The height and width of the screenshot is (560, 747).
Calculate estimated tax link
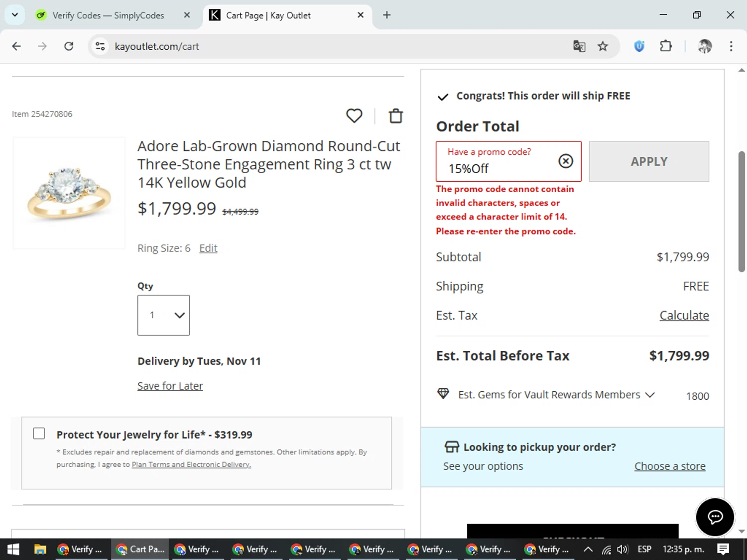pos(684,315)
